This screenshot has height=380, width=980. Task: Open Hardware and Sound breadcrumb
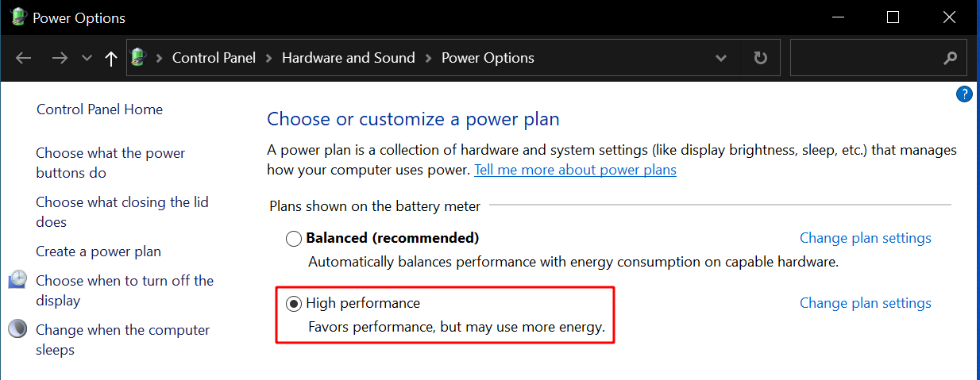point(348,58)
